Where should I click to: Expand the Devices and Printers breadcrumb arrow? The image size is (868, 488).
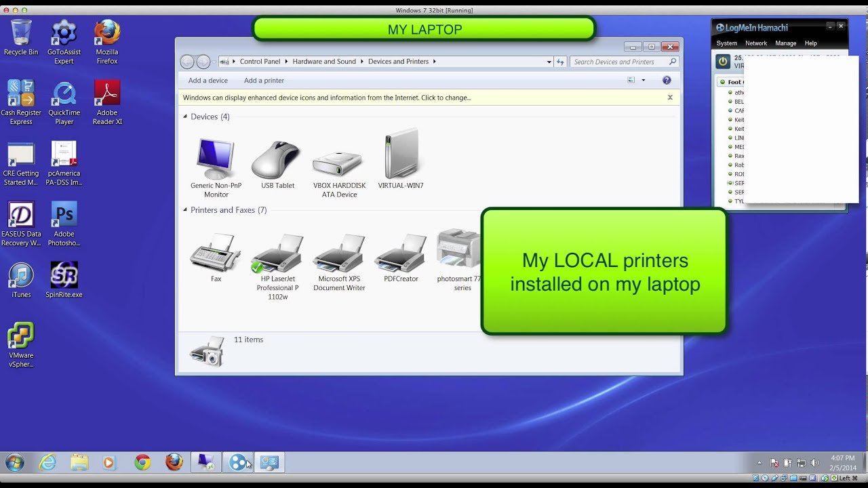point(435,62)
